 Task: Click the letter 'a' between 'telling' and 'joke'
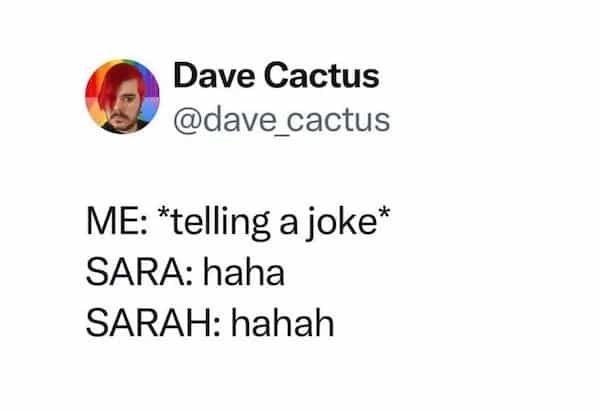pyautogui.click(x=288, y=225)
